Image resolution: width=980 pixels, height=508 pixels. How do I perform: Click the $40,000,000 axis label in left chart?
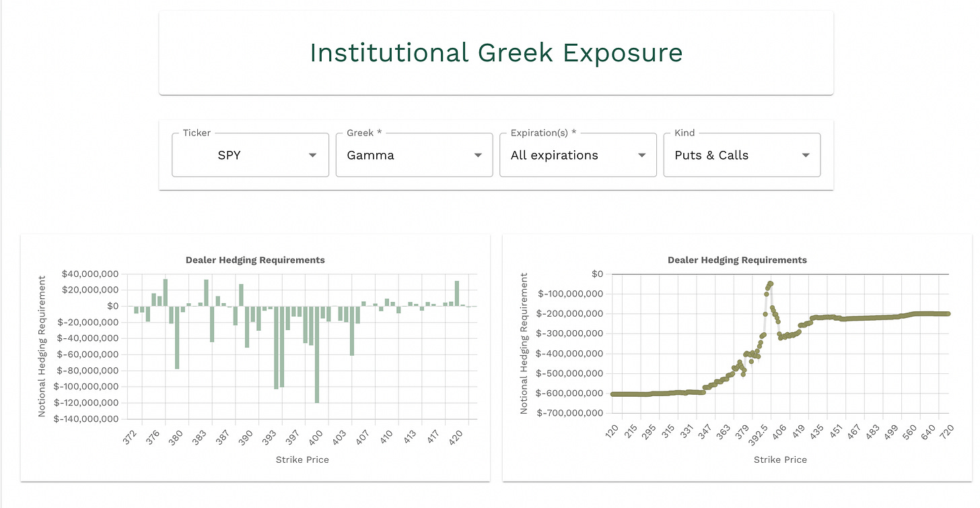point(90,274)
